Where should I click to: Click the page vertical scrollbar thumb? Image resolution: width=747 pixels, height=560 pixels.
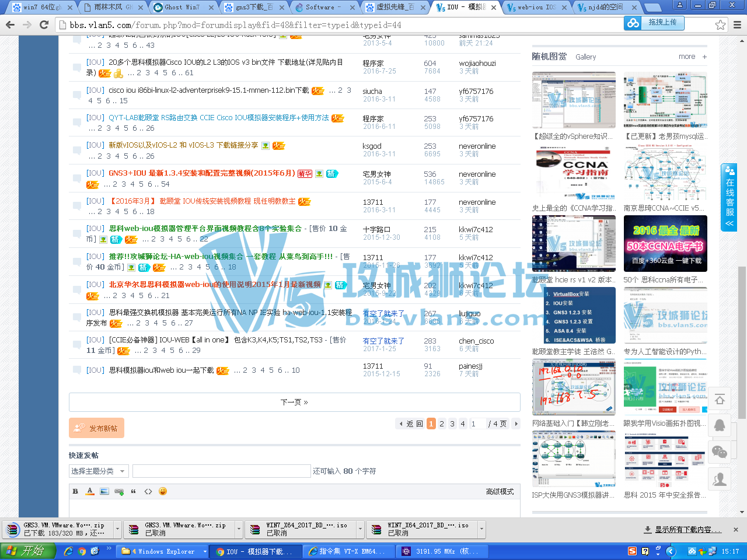742,342
